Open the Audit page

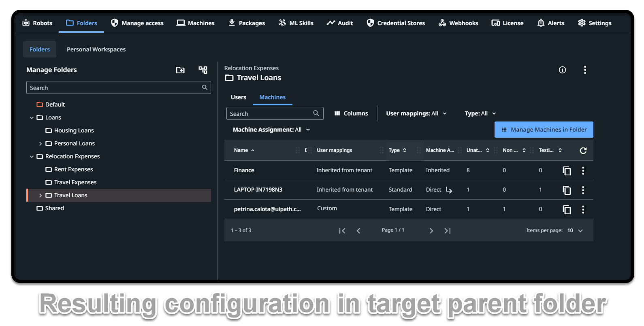(340, 23)
